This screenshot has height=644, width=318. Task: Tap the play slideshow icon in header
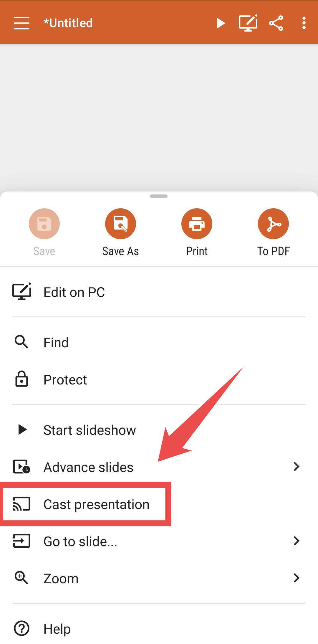pos(221,23)
